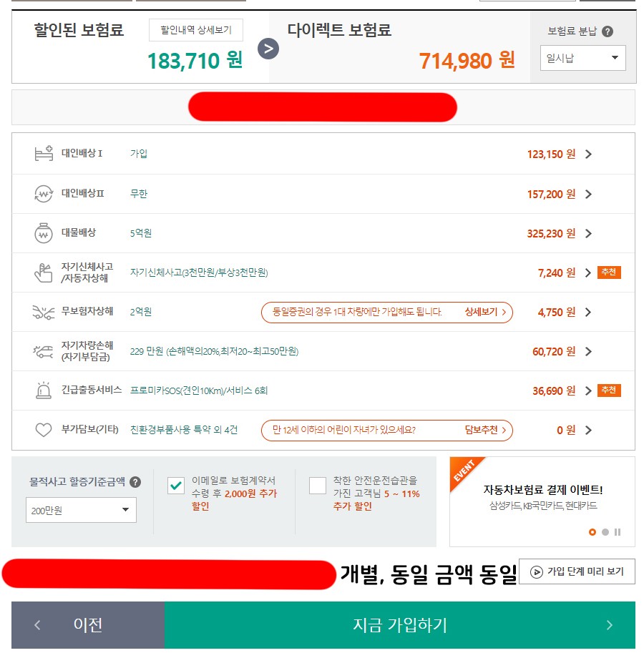Expand the 대인배상 I row chevron
This screenshot has width=644, height=663.
coord(588,154)
